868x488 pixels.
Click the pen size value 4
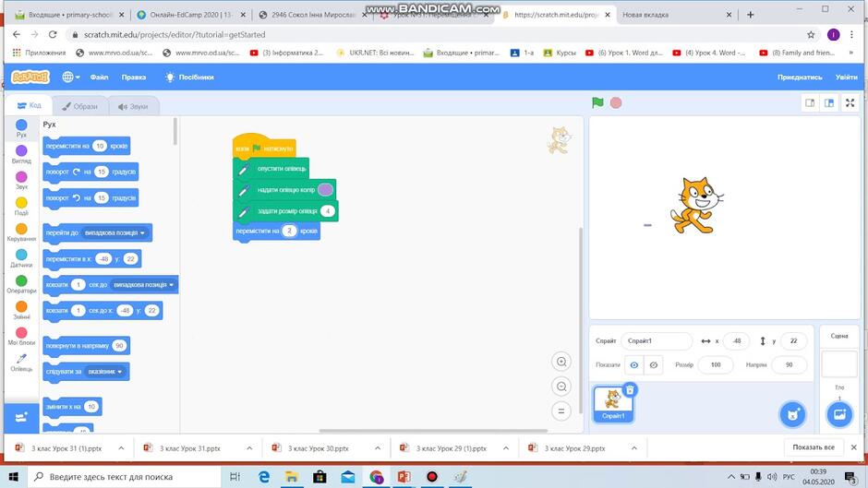click(328, 211)
